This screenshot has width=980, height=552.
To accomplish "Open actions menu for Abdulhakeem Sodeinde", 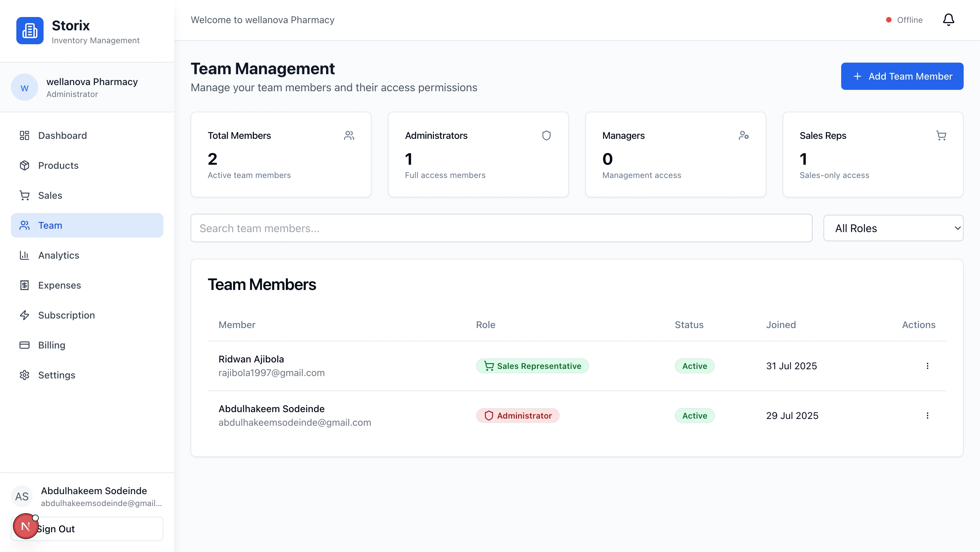I will coord(927,416).
